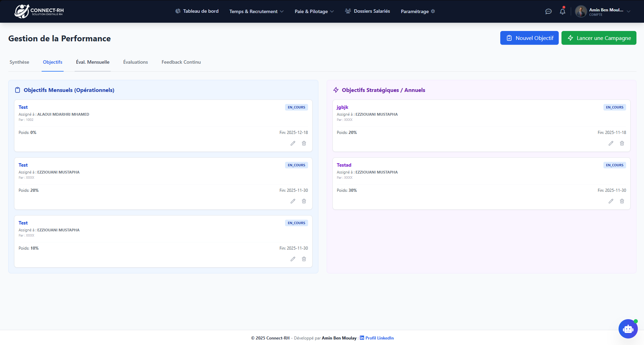Viewport: 644px width, 345px height.
Task: Open the Amin Ben Moul account dropdown
Action: [x=603, y=11]
